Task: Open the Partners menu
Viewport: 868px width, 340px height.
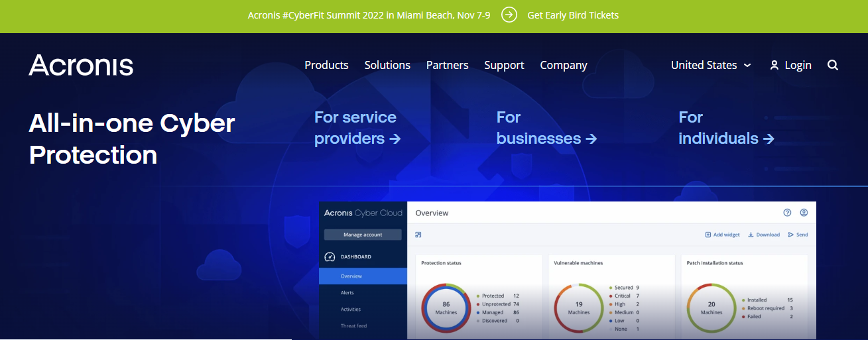Action: coord(447,65)
